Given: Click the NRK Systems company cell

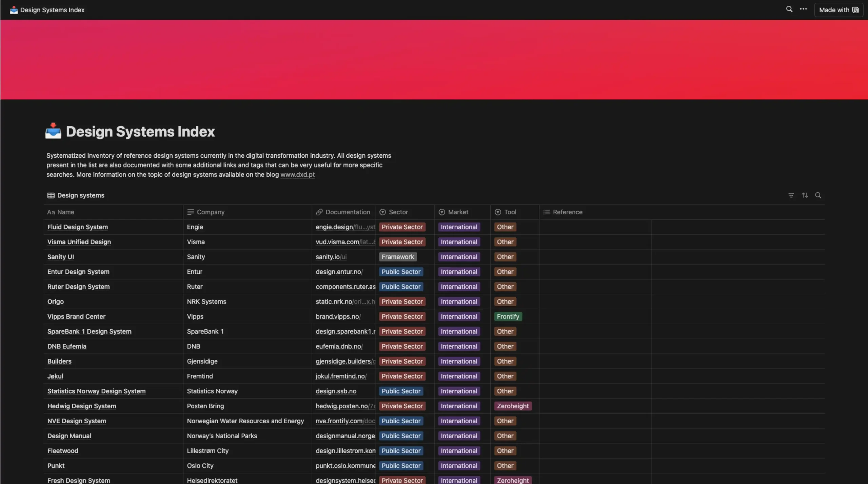Looking at the screenshot, I should point(248,302).
